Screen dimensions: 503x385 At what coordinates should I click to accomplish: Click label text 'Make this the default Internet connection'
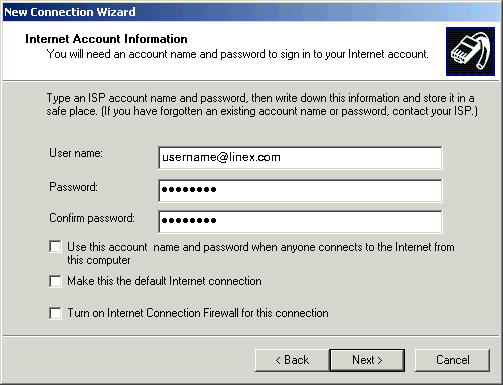[x=164, y=281]
